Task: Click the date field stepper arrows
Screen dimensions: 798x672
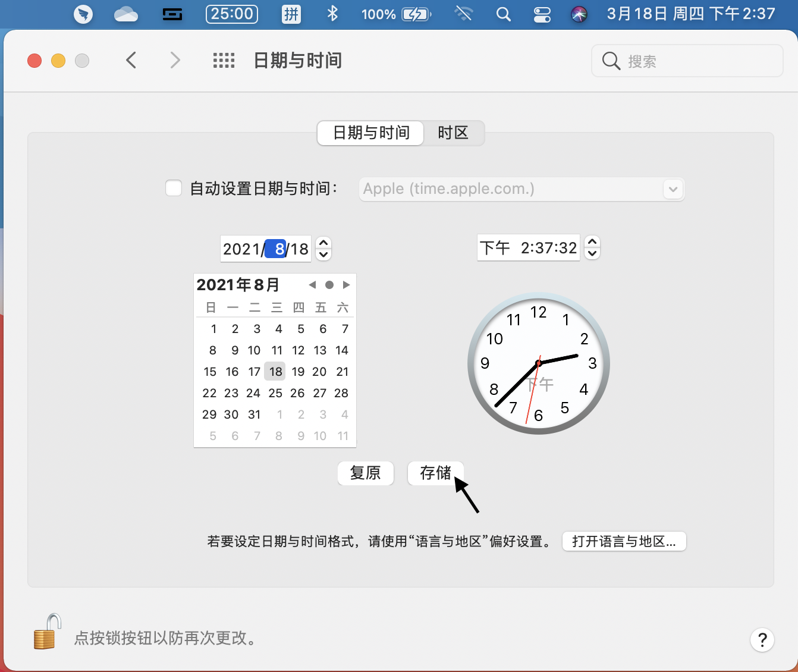Action: [323, 248]
